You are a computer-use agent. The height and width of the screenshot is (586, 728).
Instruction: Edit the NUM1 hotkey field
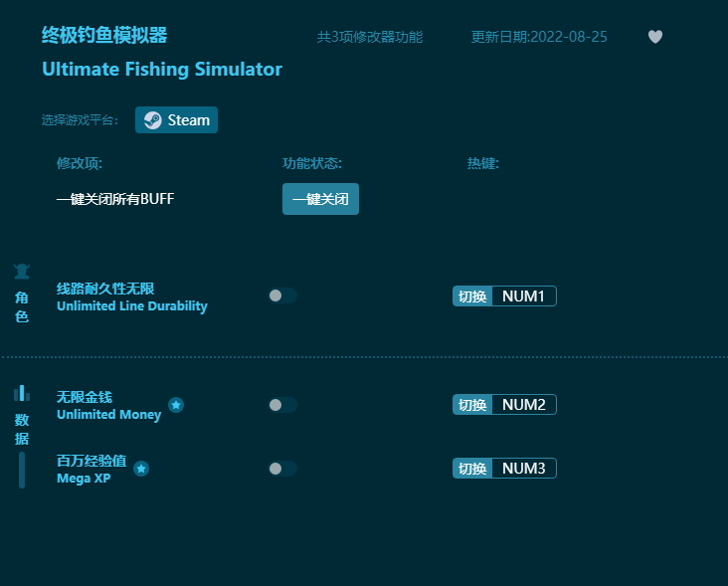[524, 296]
